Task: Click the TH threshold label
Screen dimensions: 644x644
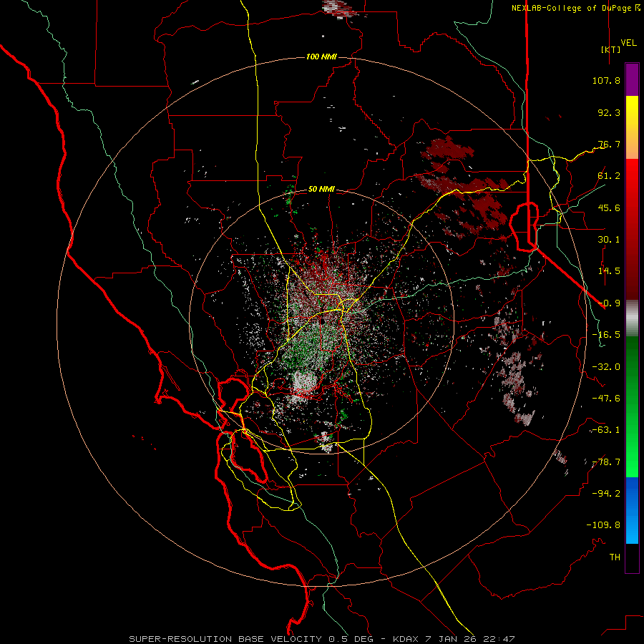Action: pos(615,557)
